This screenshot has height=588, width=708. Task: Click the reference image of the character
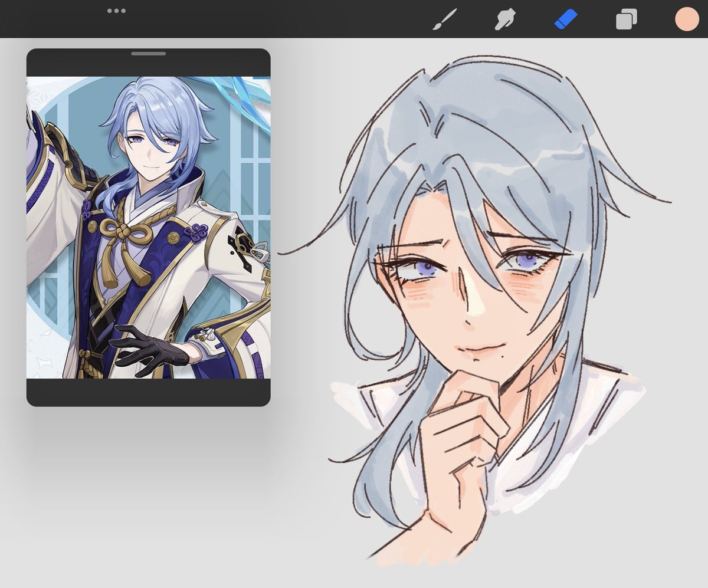pos(149,228)
